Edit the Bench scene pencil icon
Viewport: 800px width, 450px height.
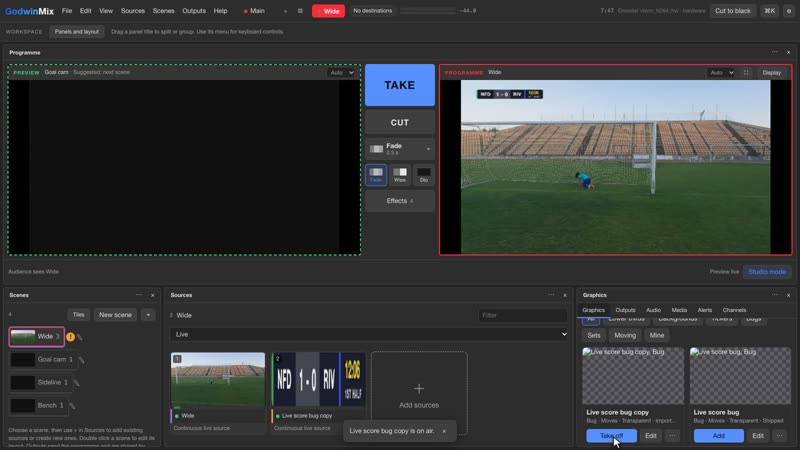(x=72, y=406)
